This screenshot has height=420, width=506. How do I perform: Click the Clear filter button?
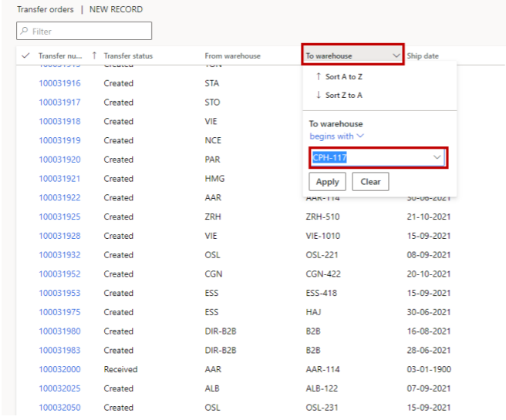point(370,182)
